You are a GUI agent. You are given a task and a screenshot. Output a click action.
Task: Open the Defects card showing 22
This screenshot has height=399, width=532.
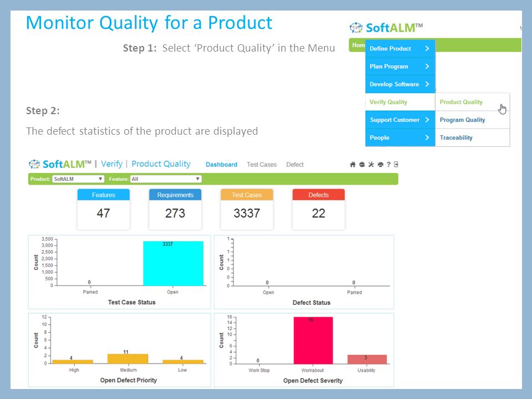point(318,209)
